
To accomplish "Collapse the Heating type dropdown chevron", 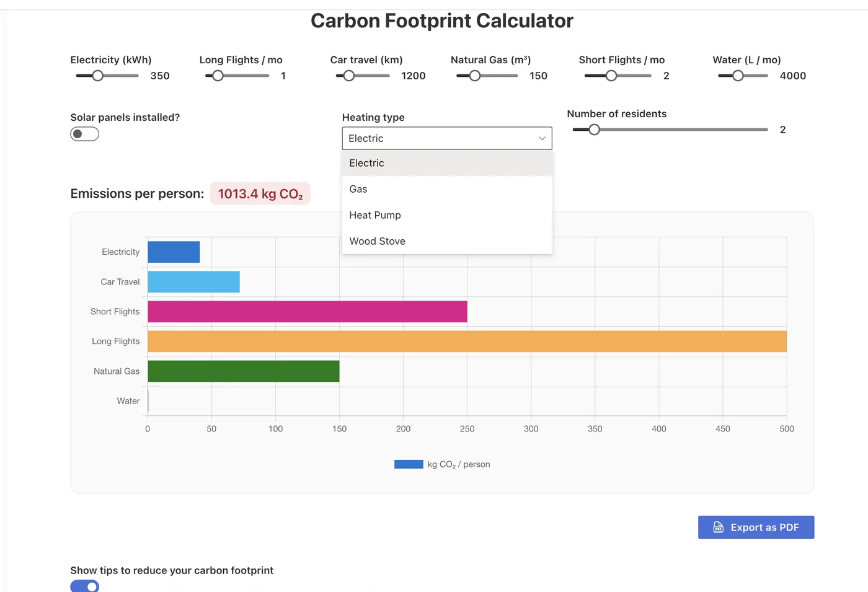I will (x=542, y=138).
